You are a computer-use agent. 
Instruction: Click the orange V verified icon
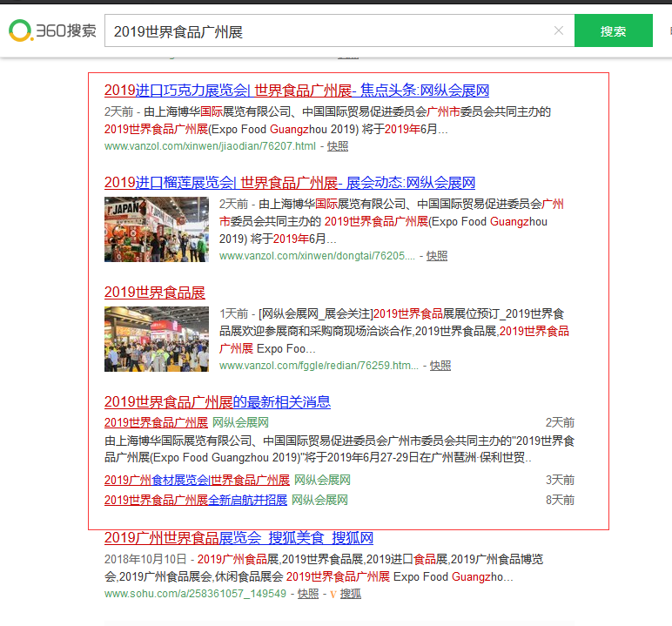tap(333, 595)
